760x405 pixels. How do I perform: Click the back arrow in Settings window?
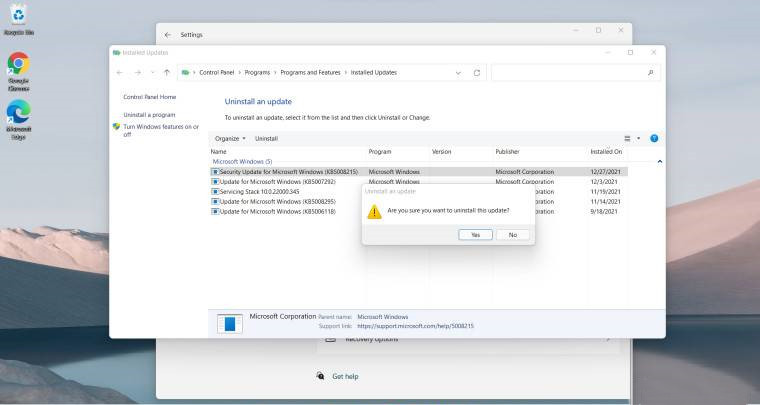coord(167,34)
